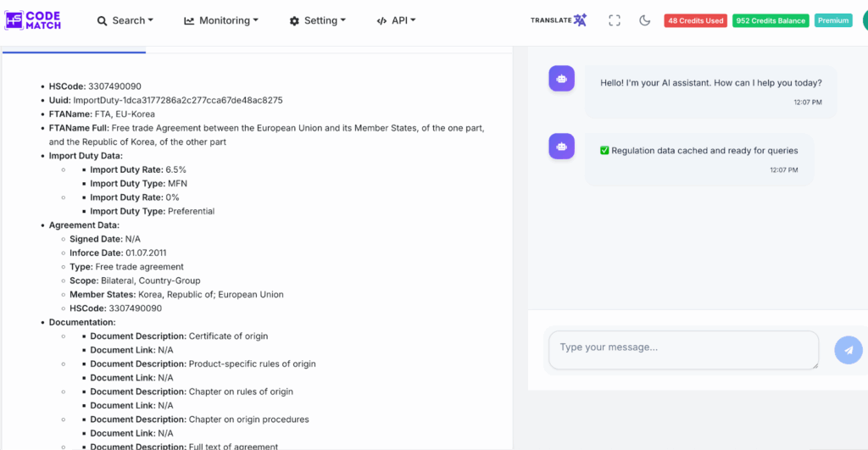Click the gear icon beside Setting
Screen dimensions: 868x450
pyautogui.click(x=295, y=21)
